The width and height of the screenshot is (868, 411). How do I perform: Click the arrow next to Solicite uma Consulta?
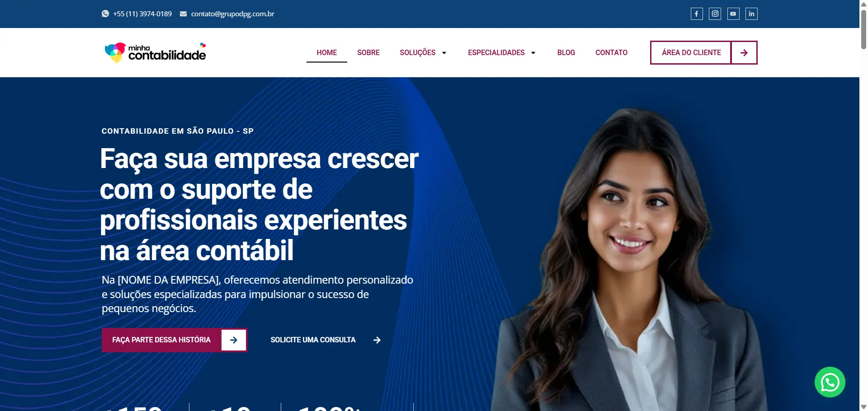point(377,340)
